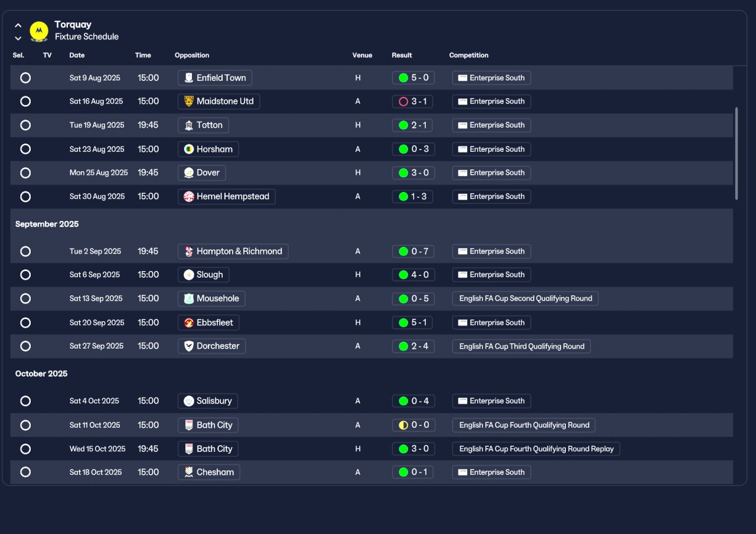Screen dimensions: 756x534
Task: Click the Bath City badge on 15 Oct row
Action: tap(188, 448)
